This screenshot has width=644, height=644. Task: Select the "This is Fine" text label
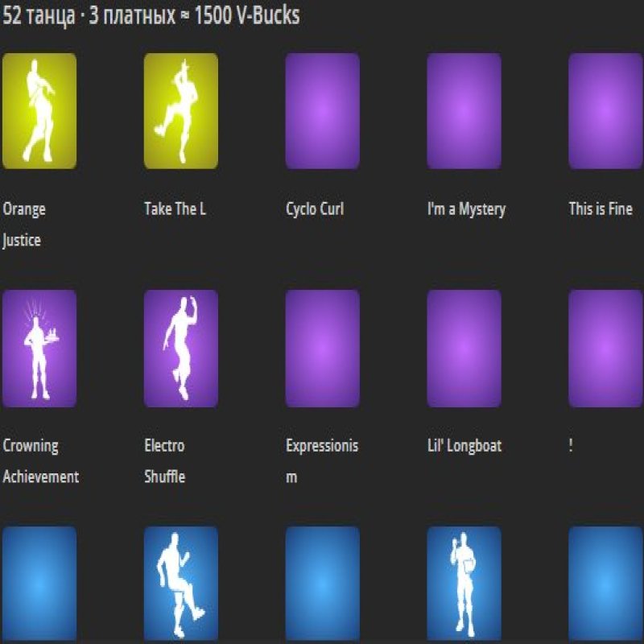(601, 209)
